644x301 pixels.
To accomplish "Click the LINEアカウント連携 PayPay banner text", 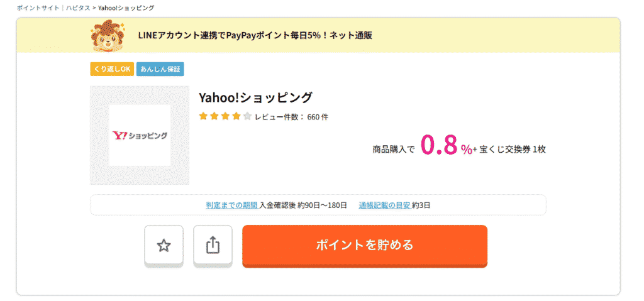I will tap(255, 35).
